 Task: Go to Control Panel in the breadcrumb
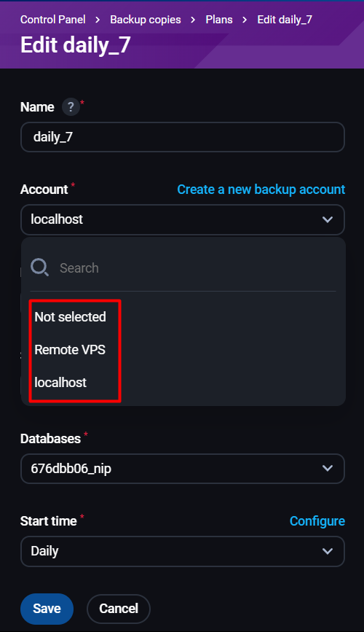point(52,20)
